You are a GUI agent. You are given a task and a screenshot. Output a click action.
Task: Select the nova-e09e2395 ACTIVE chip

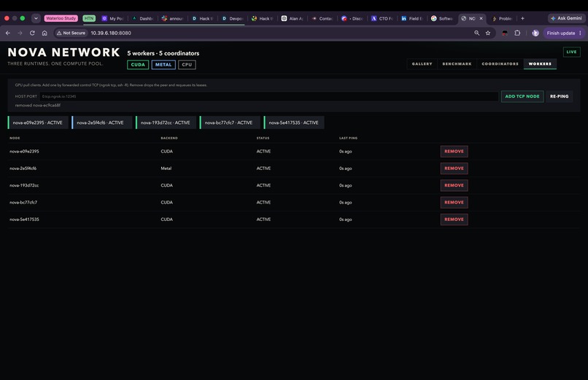coord(38,123)
